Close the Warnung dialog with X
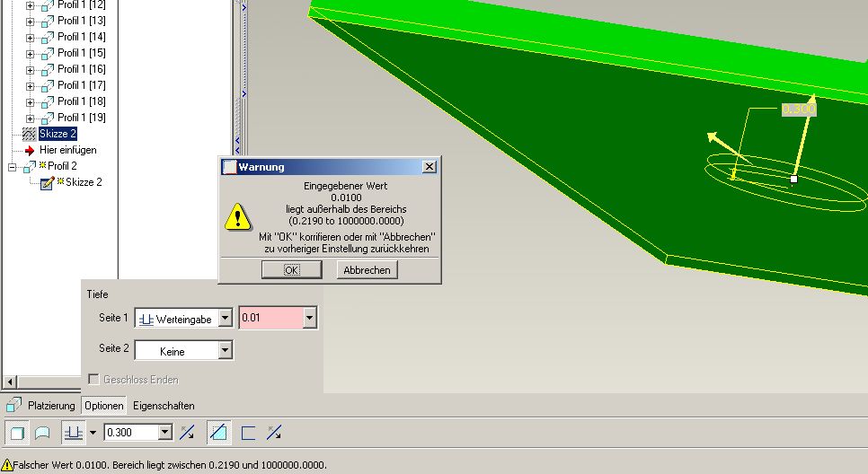868x474 pixels. coord(429,166)
